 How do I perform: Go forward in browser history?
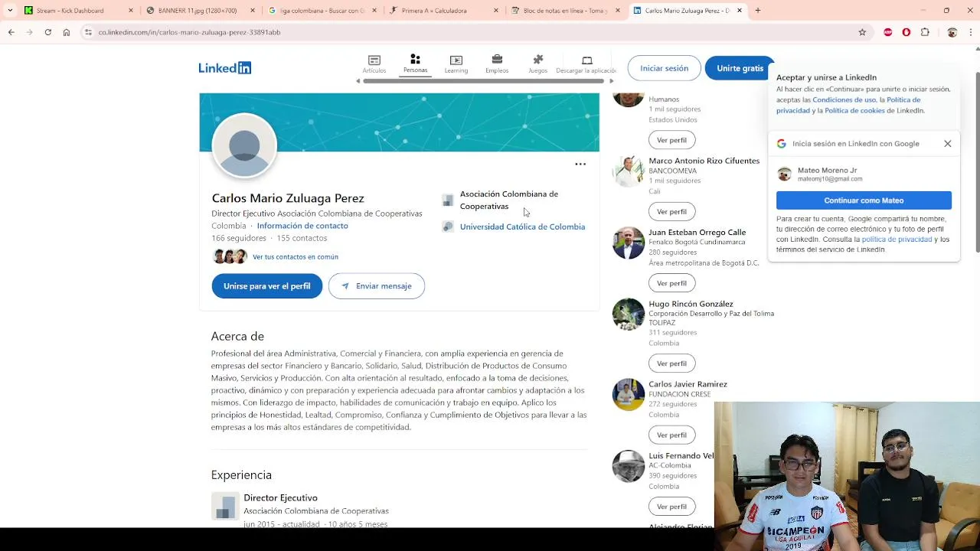click(29, 32)
